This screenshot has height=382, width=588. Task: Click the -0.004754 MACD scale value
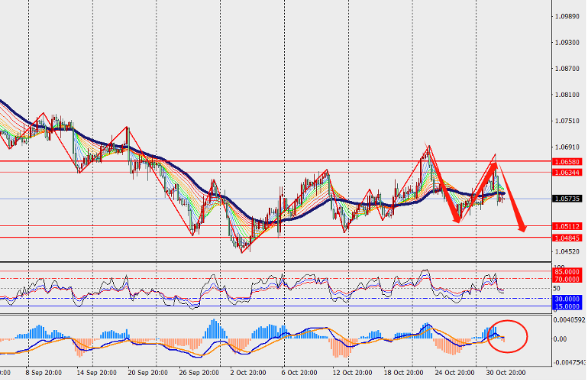(568, 362)
